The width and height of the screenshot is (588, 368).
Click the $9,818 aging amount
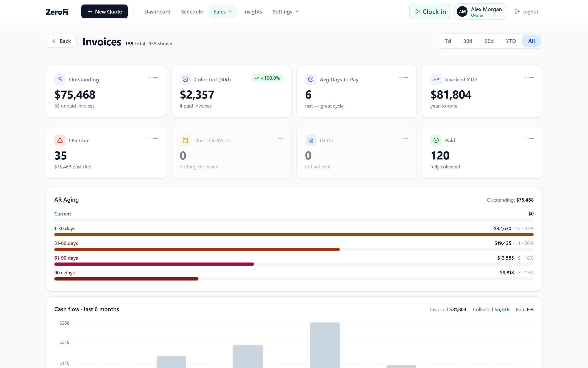[507, 273]
